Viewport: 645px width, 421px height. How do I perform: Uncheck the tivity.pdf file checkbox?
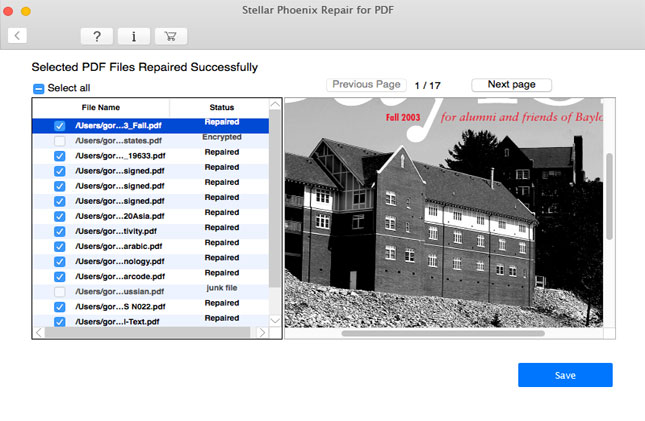click(x=60, y=232)
